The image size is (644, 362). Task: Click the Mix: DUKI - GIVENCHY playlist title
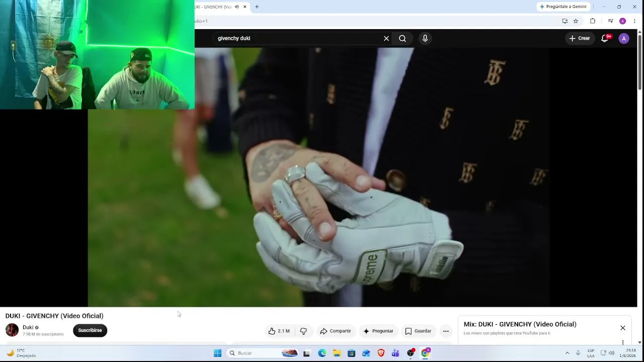tap(520, 324)
